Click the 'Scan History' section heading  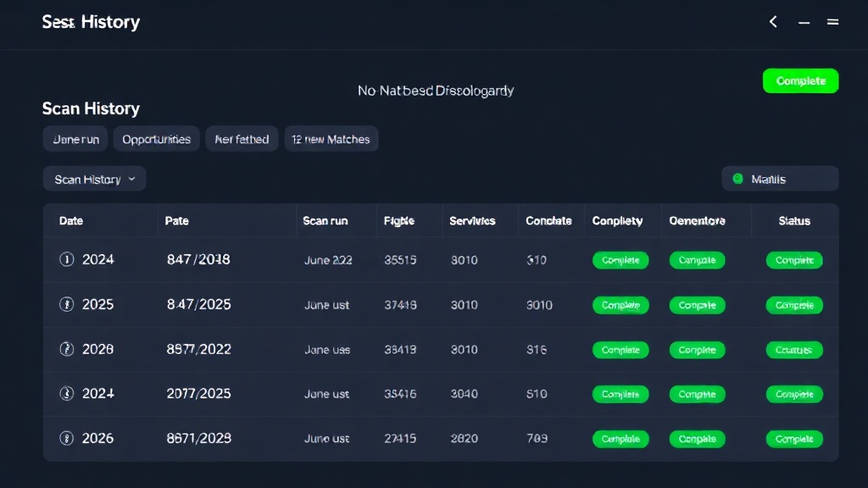click(91, 108)
